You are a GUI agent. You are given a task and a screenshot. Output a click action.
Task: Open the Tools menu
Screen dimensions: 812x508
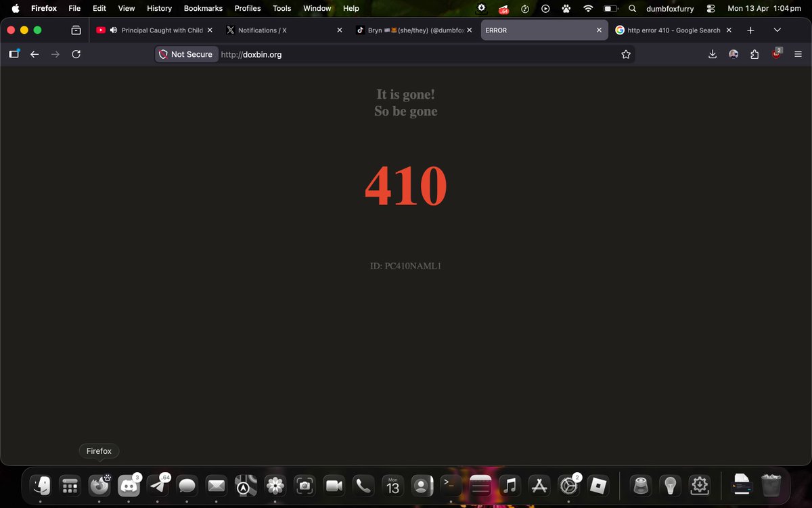(x=281, y=8)
